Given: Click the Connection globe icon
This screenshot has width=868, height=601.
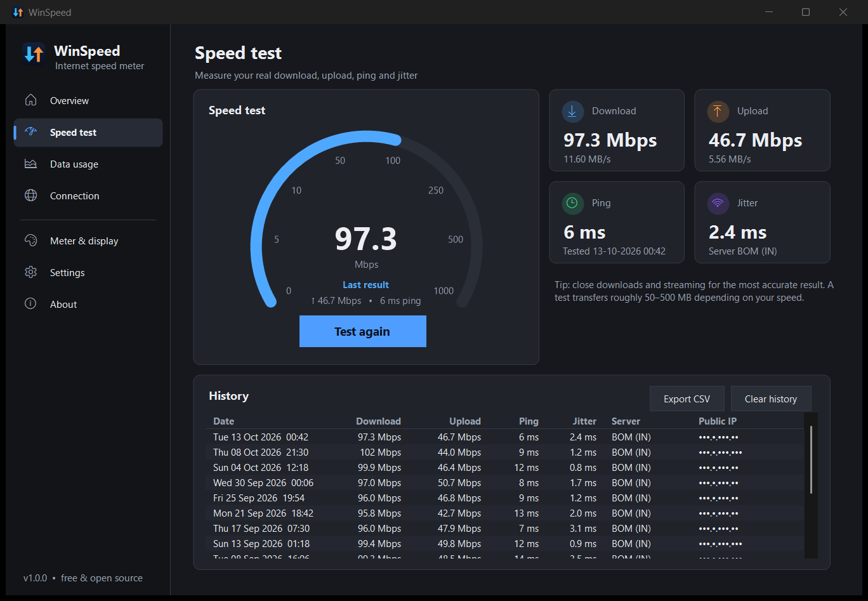Looking at the screenshot, I should [x=30, y=195].
